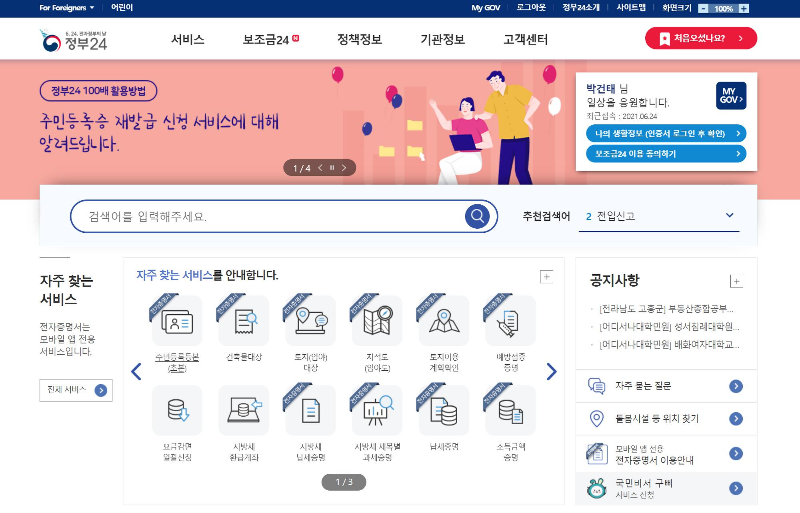Image resolution: width=800 pixels, height=513 pixels.
Task: Decrease screen size with minus button
Action: click(x=703, y=8)
